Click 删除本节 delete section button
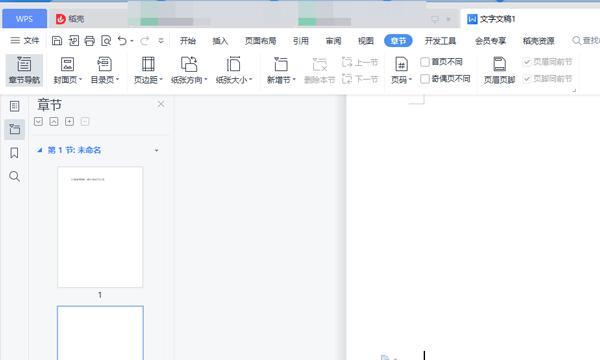The height and width of the screenshot is (360, 600). click(320, 70)
